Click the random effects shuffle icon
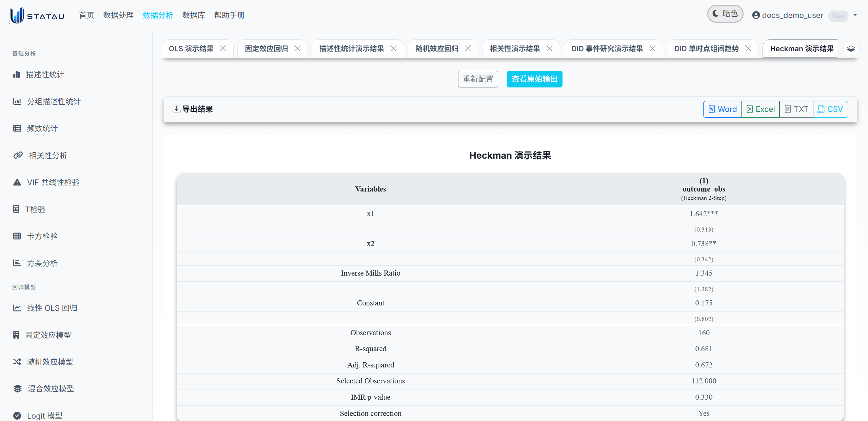Viewport: 868px width, 421px height. [x=17, y=362]
